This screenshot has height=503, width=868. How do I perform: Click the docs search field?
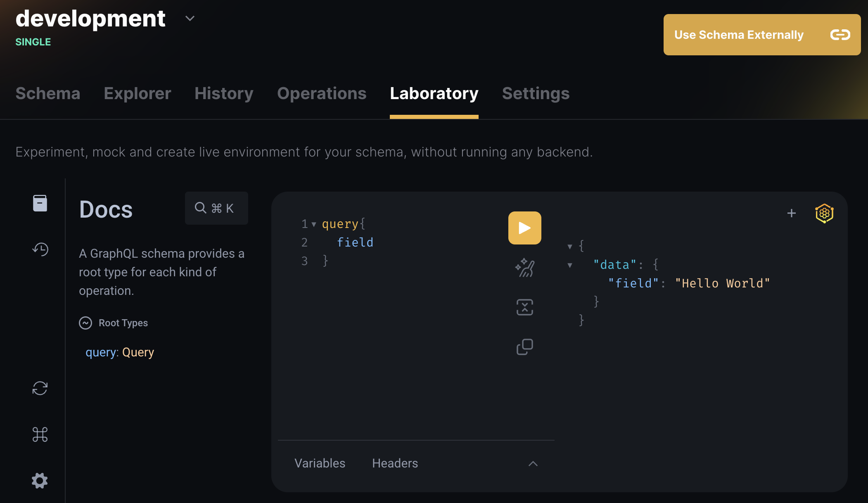click(x=216, y=208)
